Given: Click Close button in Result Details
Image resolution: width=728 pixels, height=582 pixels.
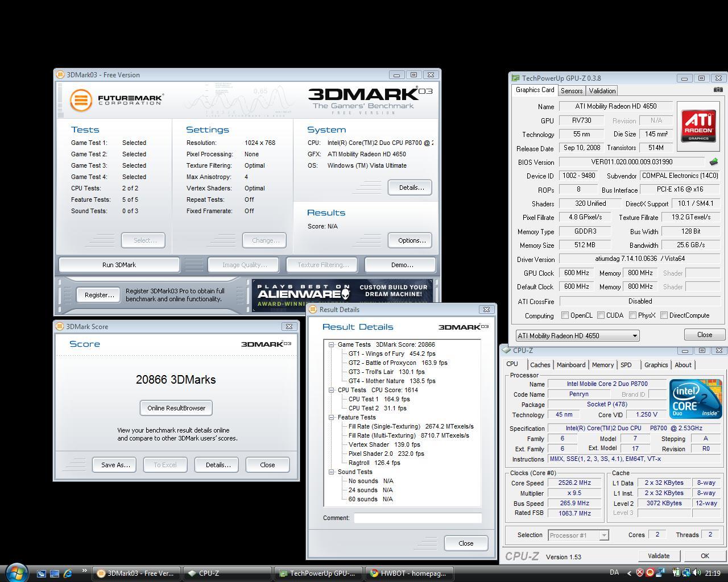Looking at the screenshot, I should [x=466, y=543].
